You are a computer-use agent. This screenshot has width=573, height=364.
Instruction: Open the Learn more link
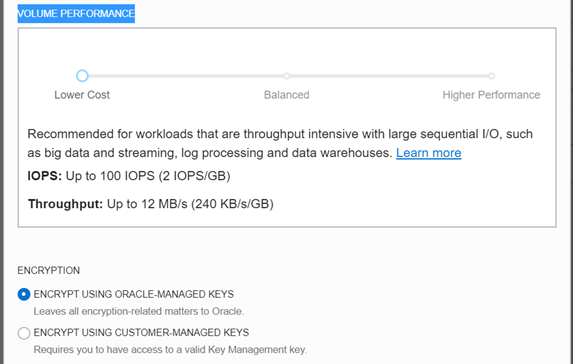pos(428,153)
